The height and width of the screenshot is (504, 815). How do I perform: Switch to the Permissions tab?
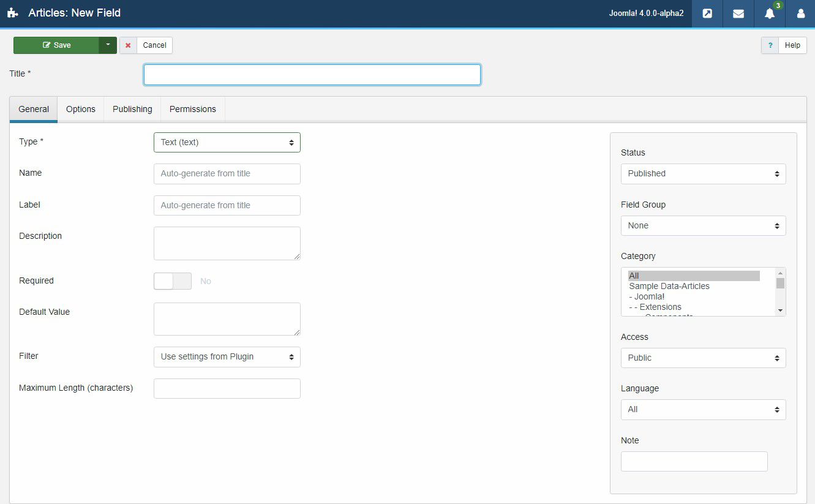[x=193, y=109]
